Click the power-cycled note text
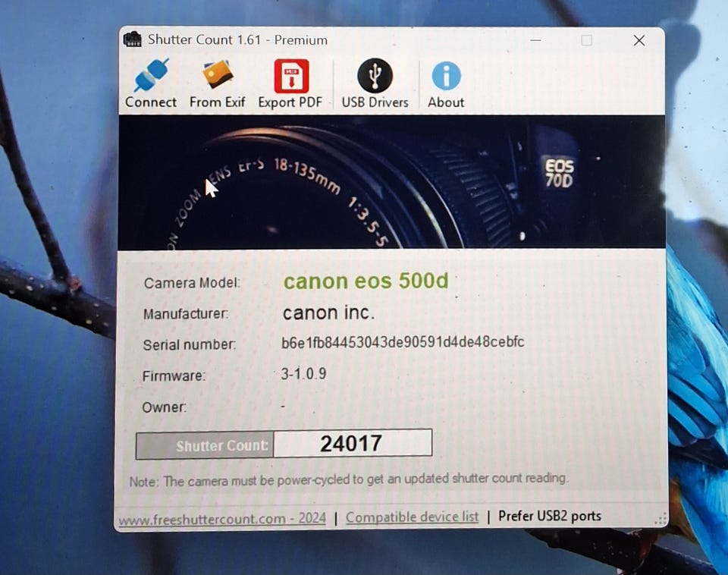The image size is (728, 575). (348, 479)
